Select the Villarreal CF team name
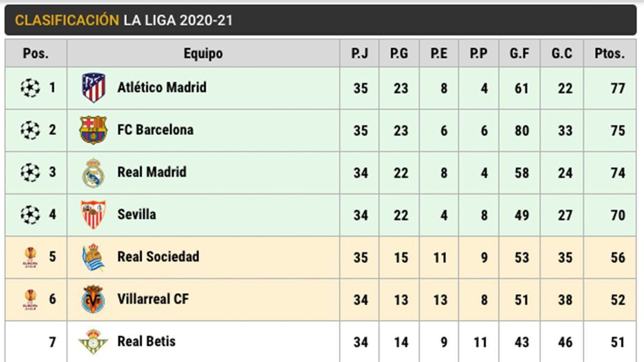644x362 pixels. (x=153, y=299)
